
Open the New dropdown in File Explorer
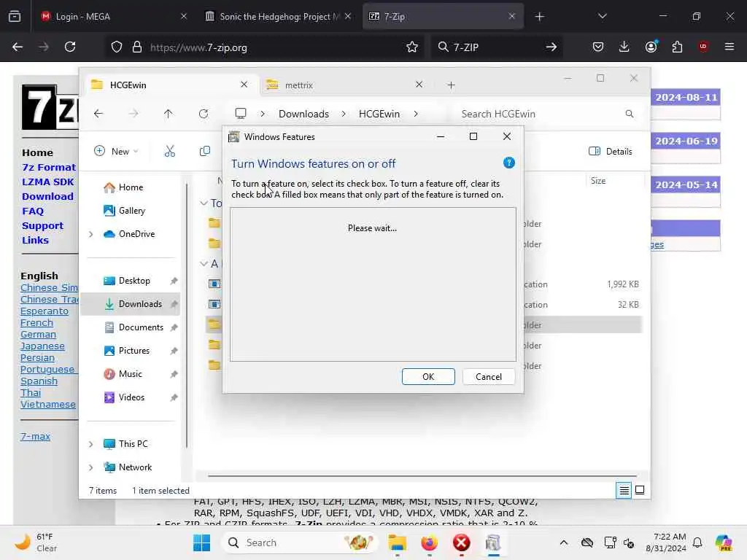116,152
